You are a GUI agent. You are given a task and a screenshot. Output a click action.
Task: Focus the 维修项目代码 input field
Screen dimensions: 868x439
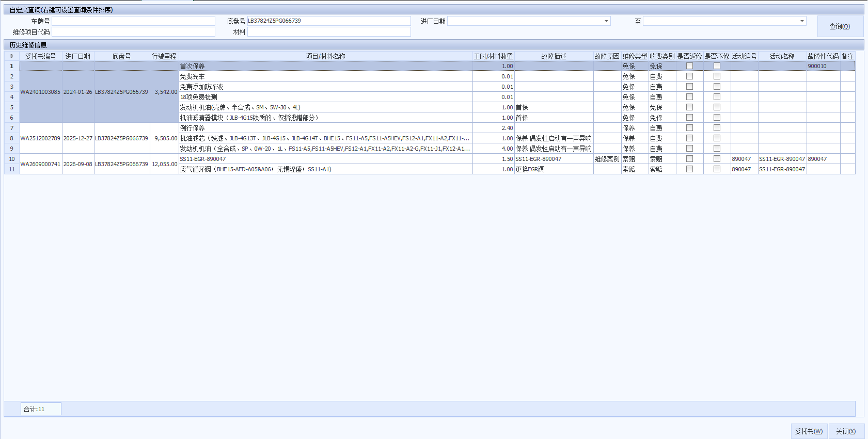(x=133, y=32)
